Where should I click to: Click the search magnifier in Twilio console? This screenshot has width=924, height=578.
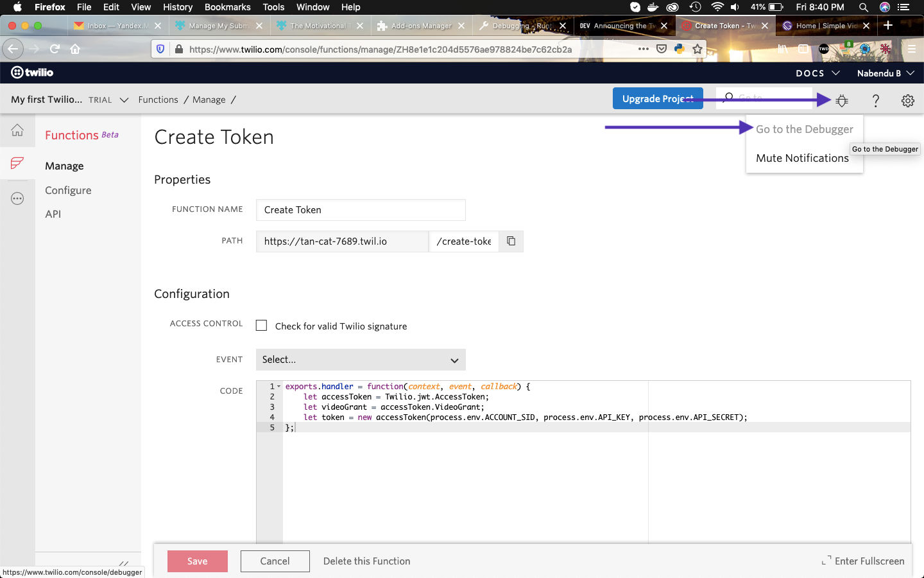point(728,98)
